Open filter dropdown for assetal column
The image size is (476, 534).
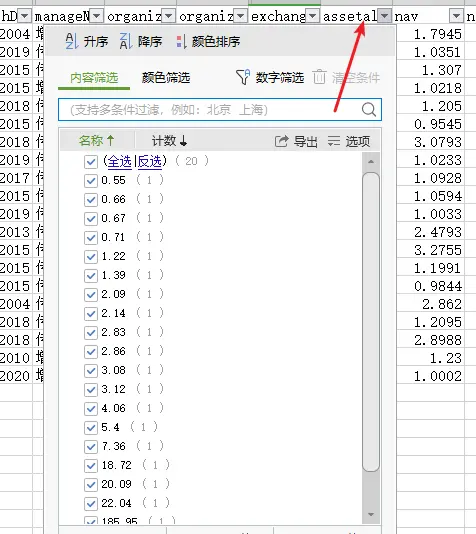click(x=384, y=16)
